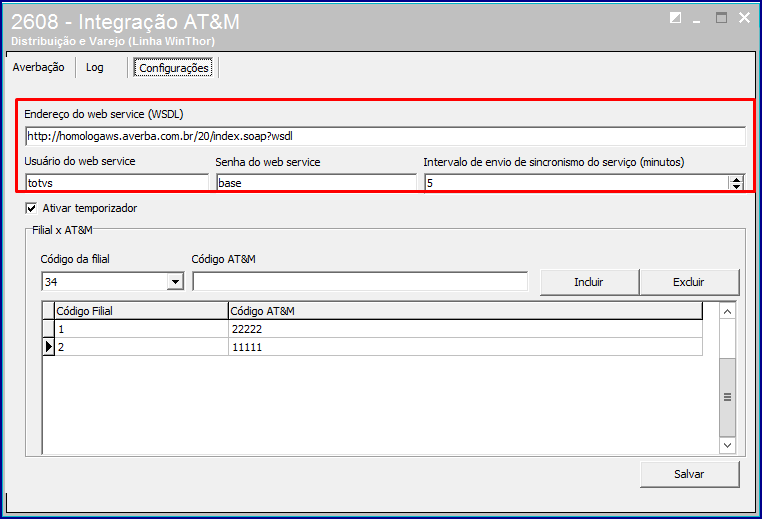
Task: Click the WSDL web service address field
Action: [385, 136]
